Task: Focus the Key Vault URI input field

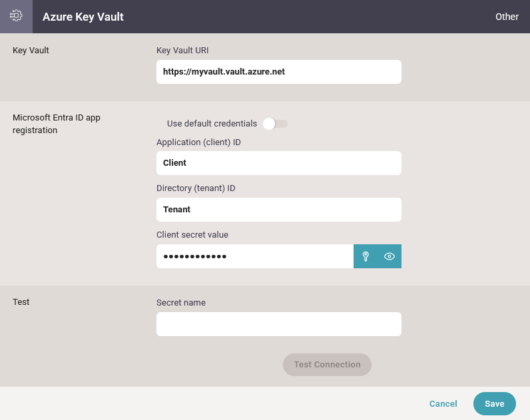Action: (279, 72)
